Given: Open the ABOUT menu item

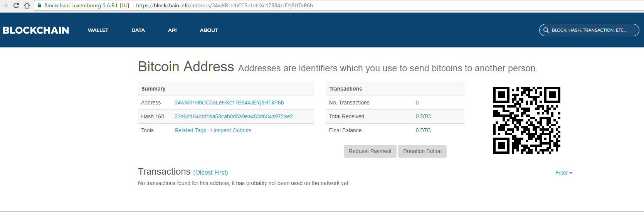Looking at the screenshot, I should (209, 30).
